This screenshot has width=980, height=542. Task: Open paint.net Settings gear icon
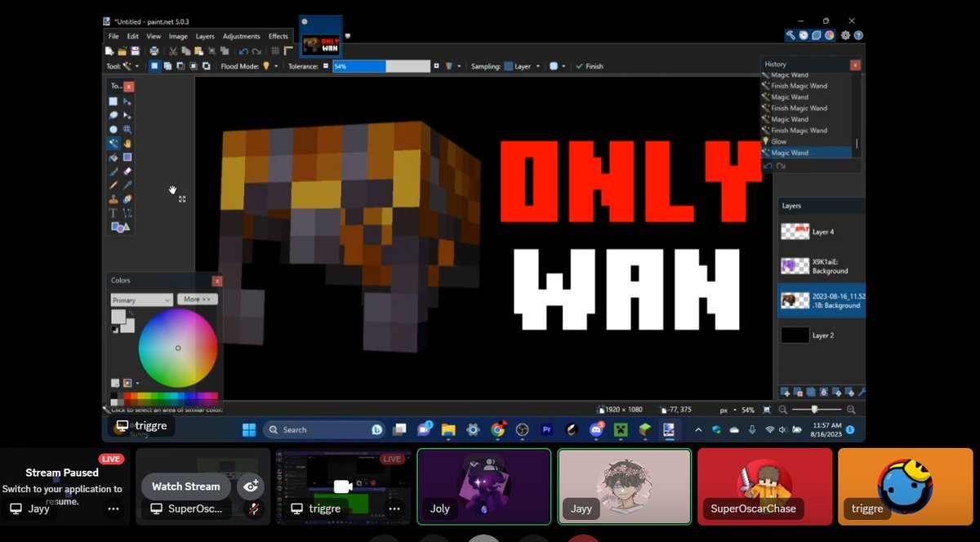coord(846,35)
